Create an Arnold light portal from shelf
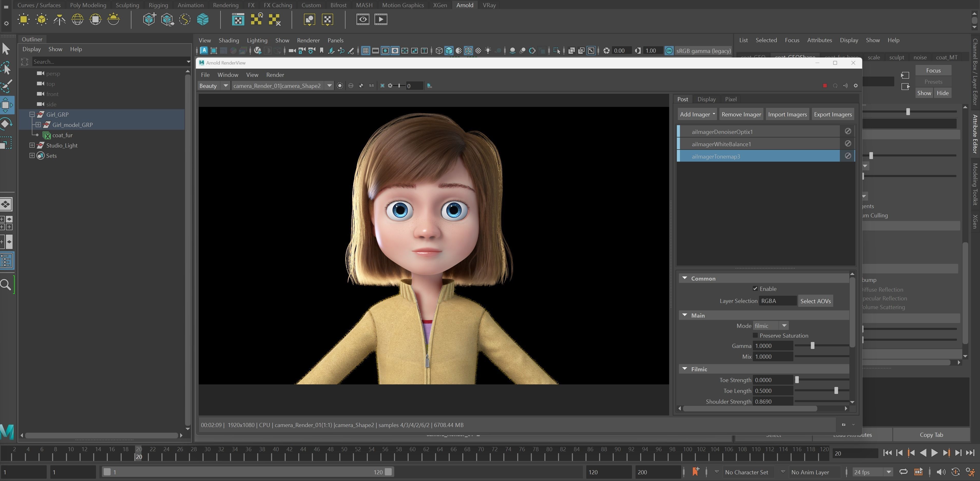Viewport: 980px width, 481px height. pyautogui.click(x=95, y=20)
